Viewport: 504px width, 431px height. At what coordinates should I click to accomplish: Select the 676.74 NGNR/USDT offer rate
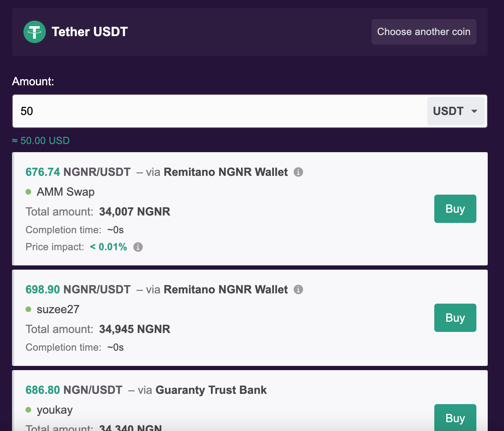coord(78,172)
